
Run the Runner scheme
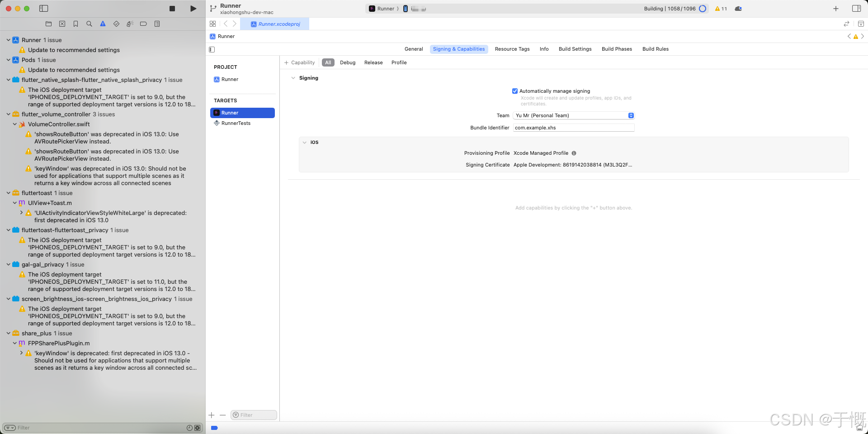(x=193, y=9)
